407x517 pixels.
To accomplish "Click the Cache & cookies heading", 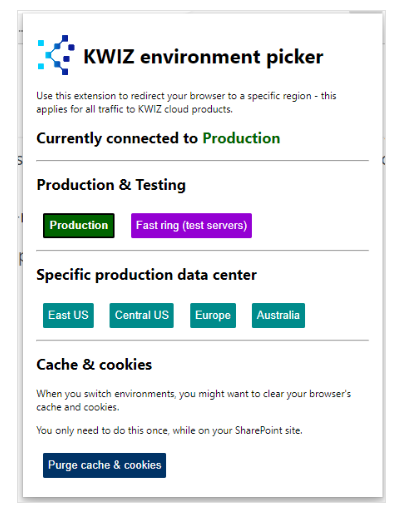I will (94, 365).
